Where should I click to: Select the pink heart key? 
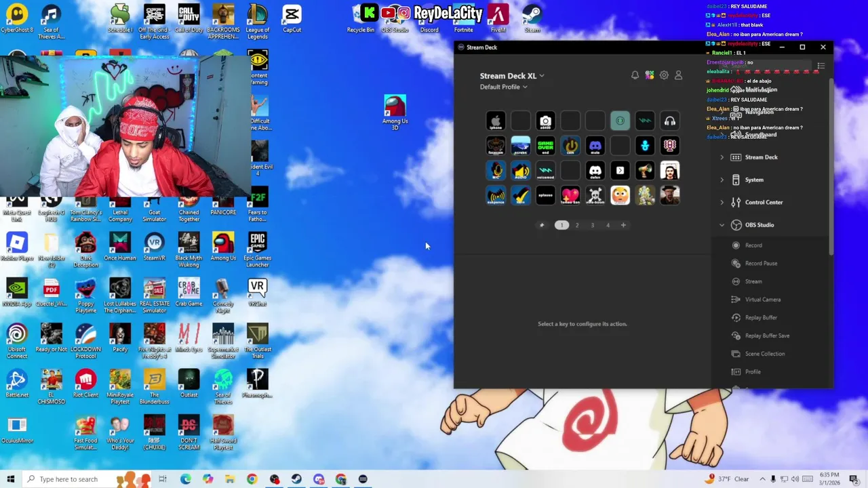point(571,196)
